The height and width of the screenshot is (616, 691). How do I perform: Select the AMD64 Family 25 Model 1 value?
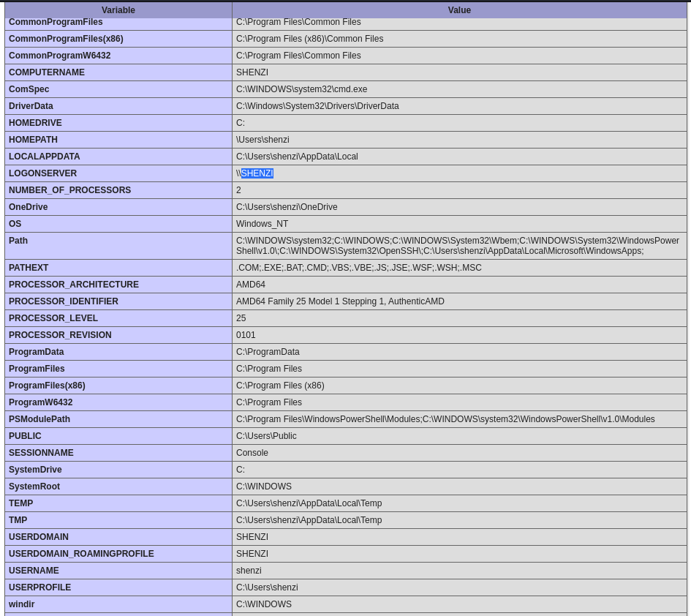pyautogui.click(x=340, y=301)
